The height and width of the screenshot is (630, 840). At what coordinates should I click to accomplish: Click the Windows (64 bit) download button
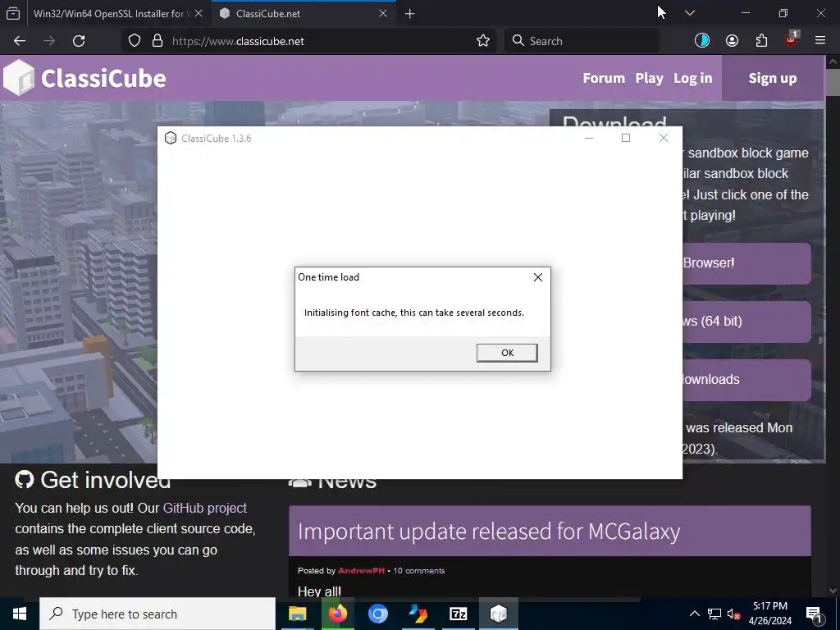(746, 322)
